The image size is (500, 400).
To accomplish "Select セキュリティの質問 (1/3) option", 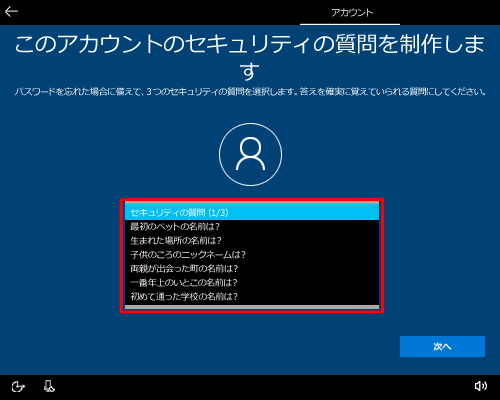I will click(x=252, y=212).
